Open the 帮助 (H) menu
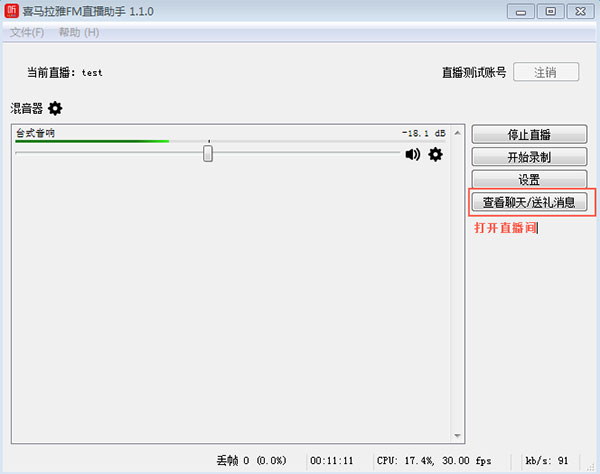 coord(79,33)
